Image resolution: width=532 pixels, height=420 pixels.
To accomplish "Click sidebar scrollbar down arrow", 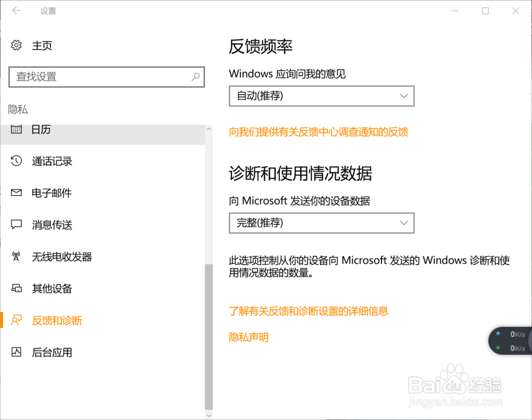I will point(209,415).
